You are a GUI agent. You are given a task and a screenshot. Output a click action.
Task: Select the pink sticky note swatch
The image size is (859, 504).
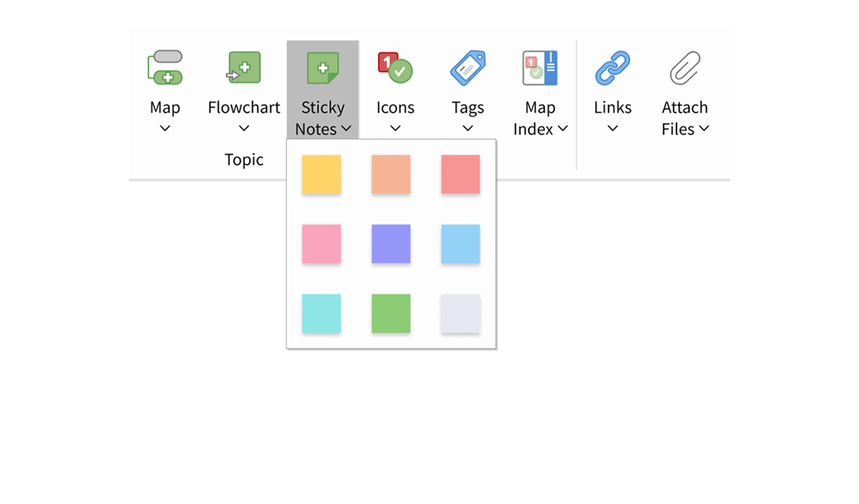pyautogui.click(x=321, y=243)
